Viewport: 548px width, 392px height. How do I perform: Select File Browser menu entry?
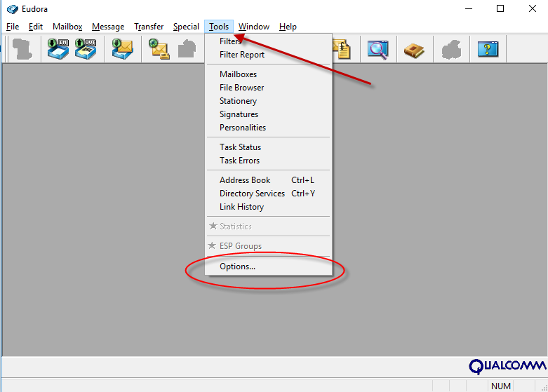pyautogui.click(x=269, y=88)
